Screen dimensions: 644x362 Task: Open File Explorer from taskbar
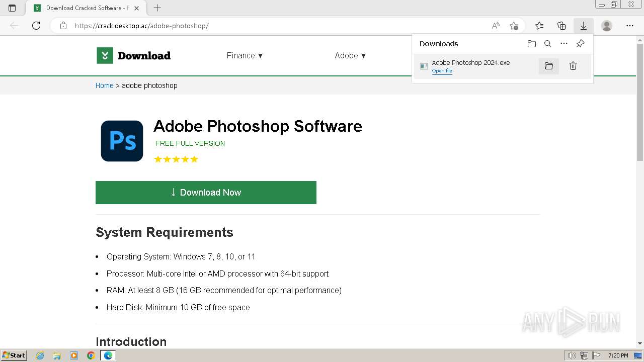[57, 355]
